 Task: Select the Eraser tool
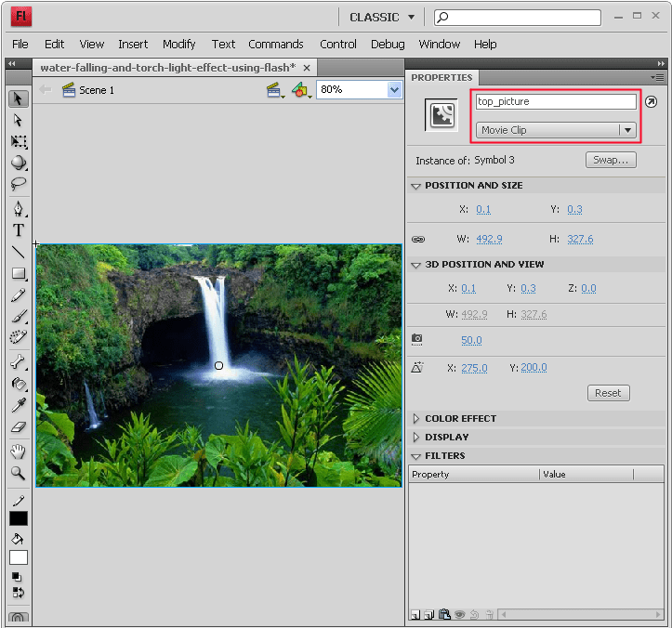click(19, 427)
